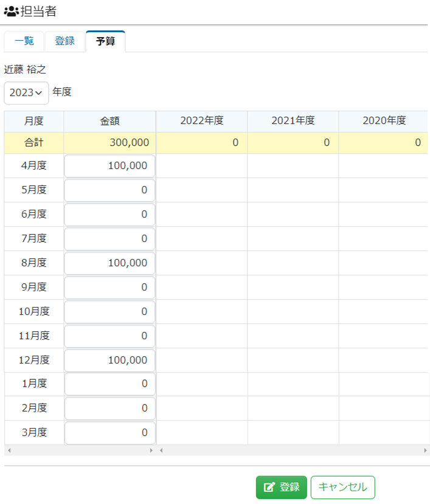The height and width of the screenshot is (504, 430).
Task: Click the 金額 column header
Action: pyautogui.click(x=109, y=121)
